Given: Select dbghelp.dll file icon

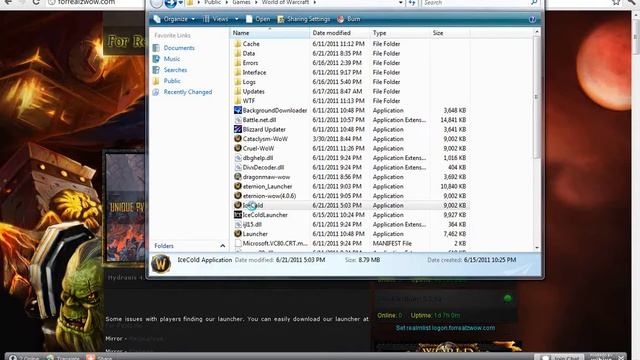Looking at the screenshot, I should [238, 158].
